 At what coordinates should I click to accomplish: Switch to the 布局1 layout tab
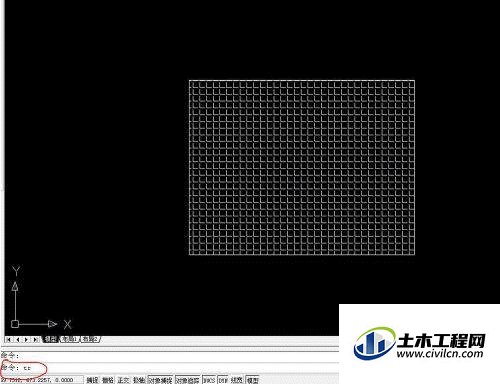(x=70, y=339)
